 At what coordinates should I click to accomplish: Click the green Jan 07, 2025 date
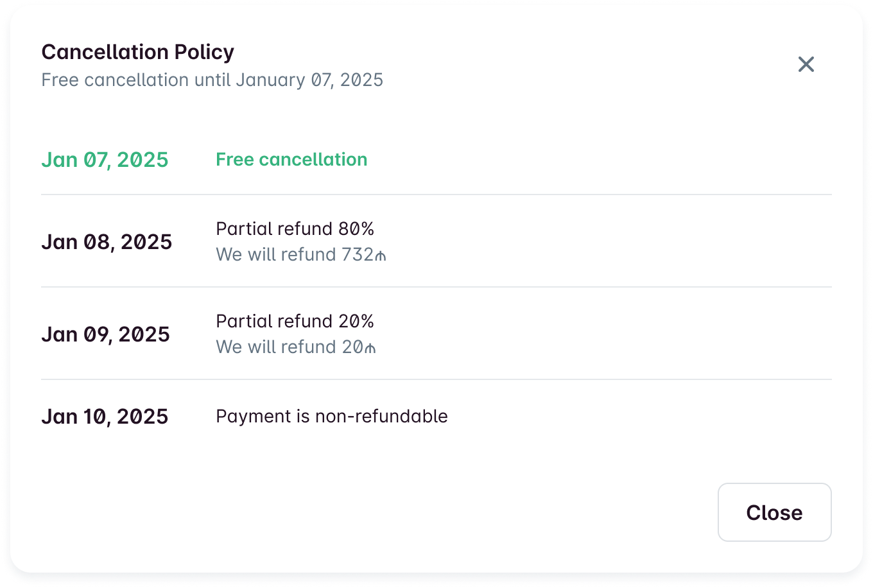click(105, 160)
